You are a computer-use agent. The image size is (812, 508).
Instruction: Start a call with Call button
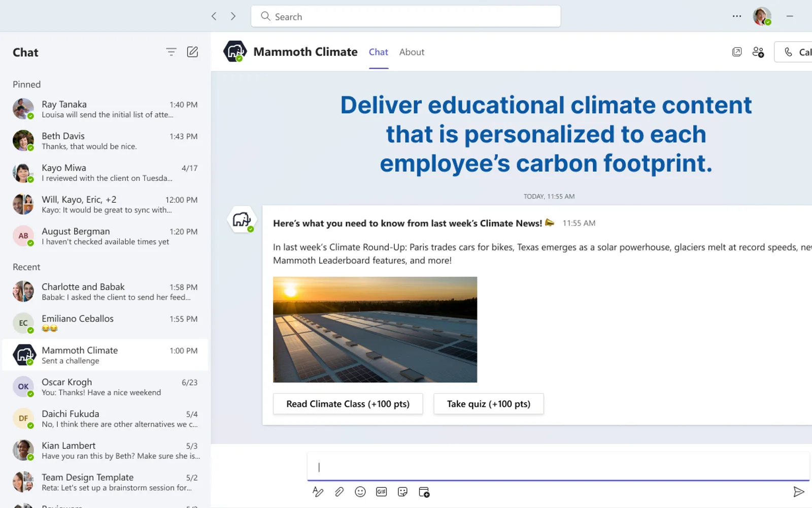(x=793, y=52)
